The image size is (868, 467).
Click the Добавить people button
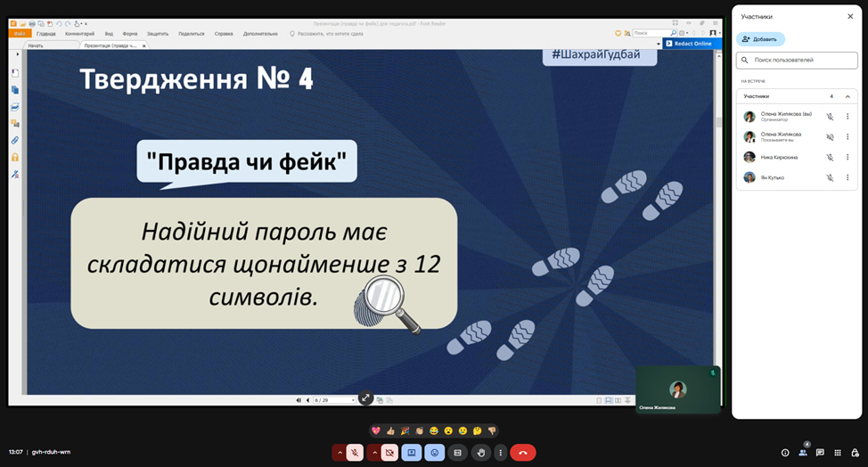coord(760,39)
